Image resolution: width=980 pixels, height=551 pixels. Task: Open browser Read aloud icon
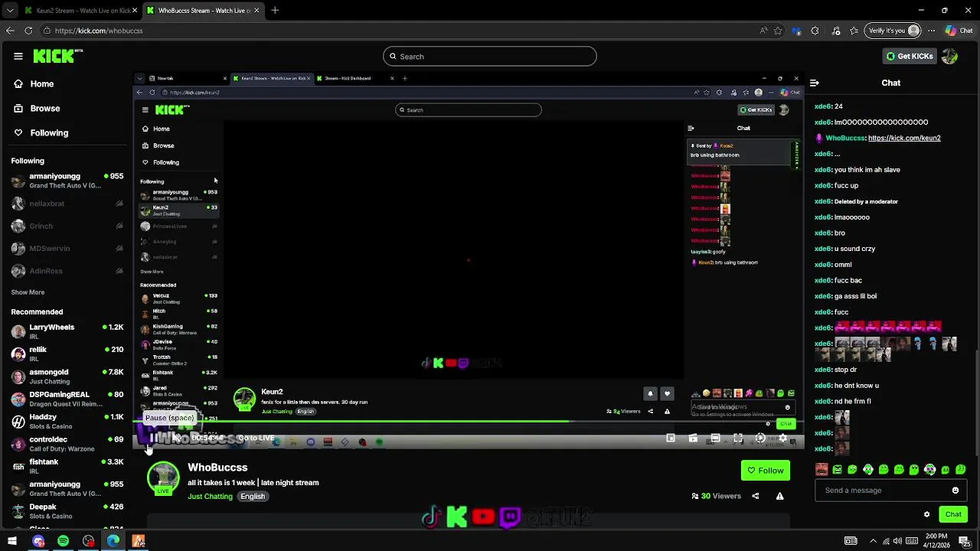(763, 31)
